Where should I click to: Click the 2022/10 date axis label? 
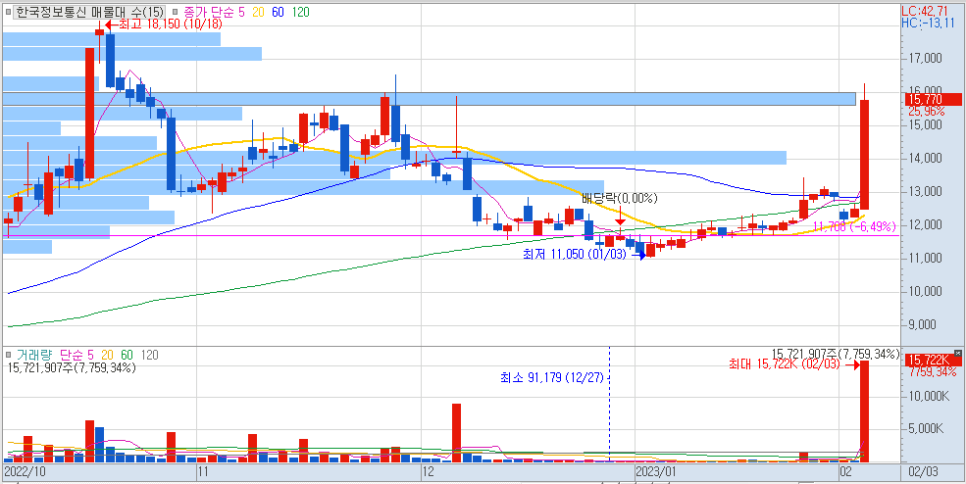click(24, 471)
